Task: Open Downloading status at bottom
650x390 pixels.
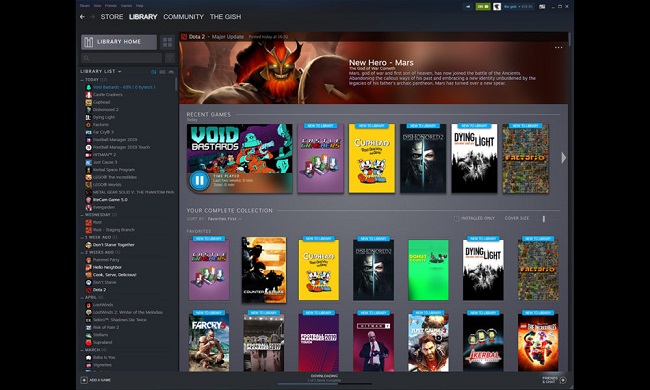Action: point(324,376)
